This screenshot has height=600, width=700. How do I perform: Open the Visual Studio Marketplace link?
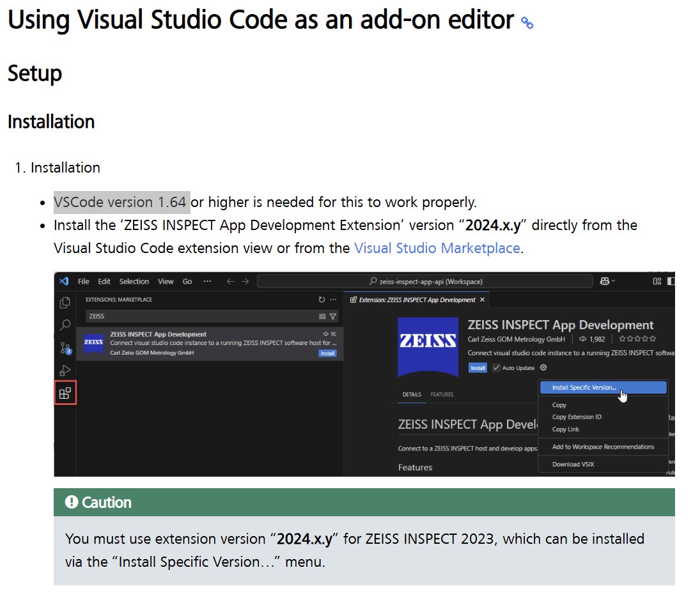coord(437,248)
